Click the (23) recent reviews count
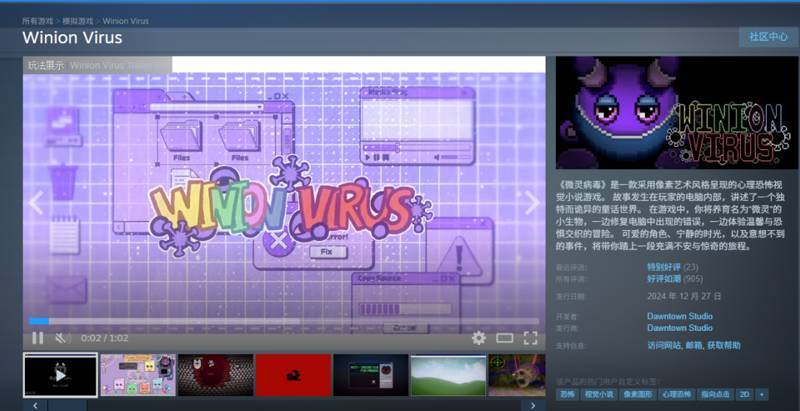This screenshot has width=800, height=411. pyautogui.click(x=690, y=267)
